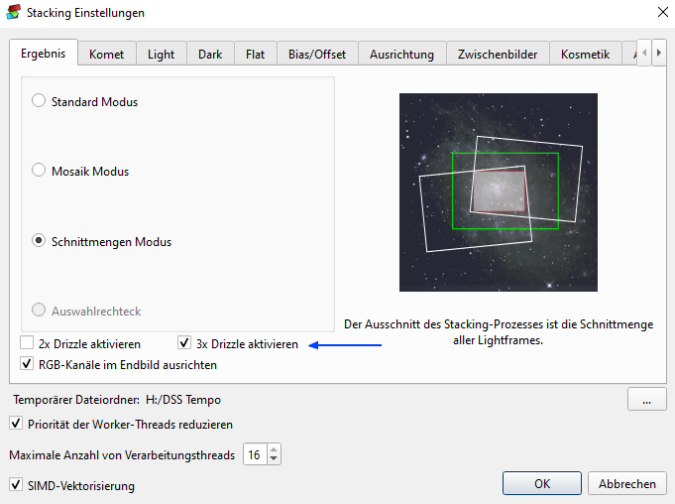
Task: Toggle Priorität der Worker-Threads reduzieren
Action: point(15,424)
